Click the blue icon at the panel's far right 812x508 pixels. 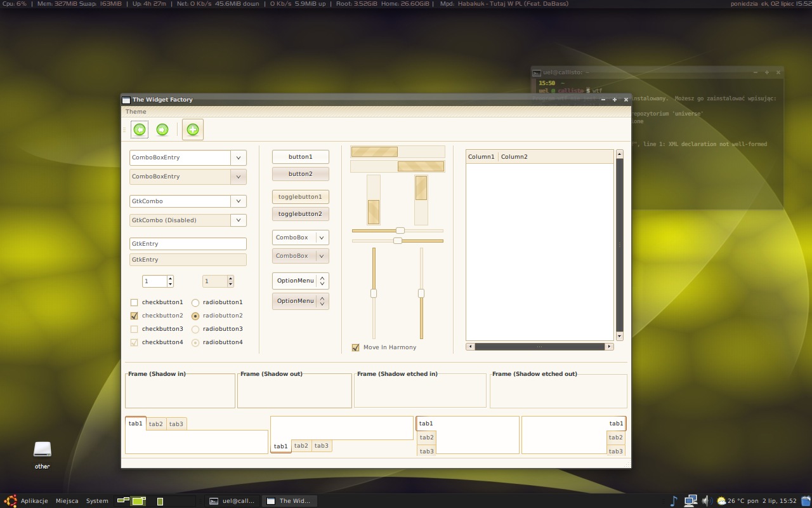point(806,501)
